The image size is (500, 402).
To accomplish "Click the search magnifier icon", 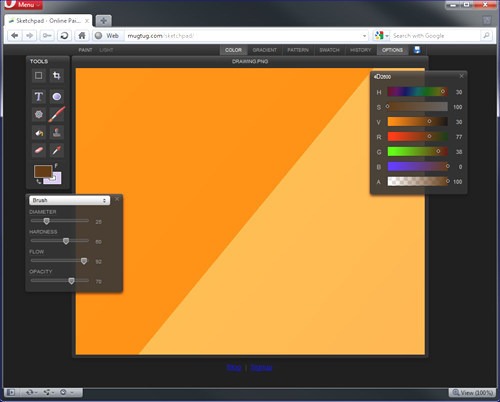I will [486, 35].
